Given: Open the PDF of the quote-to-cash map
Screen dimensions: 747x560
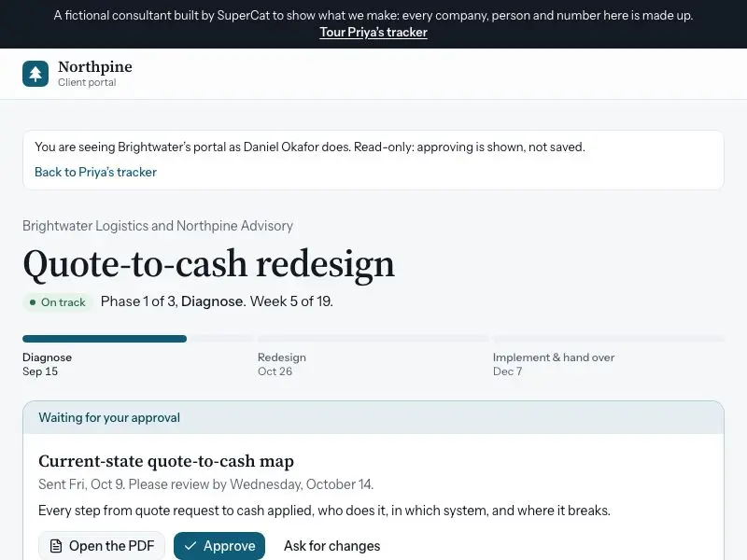Looking at the screenshot, I should click(x=102, y=546).
